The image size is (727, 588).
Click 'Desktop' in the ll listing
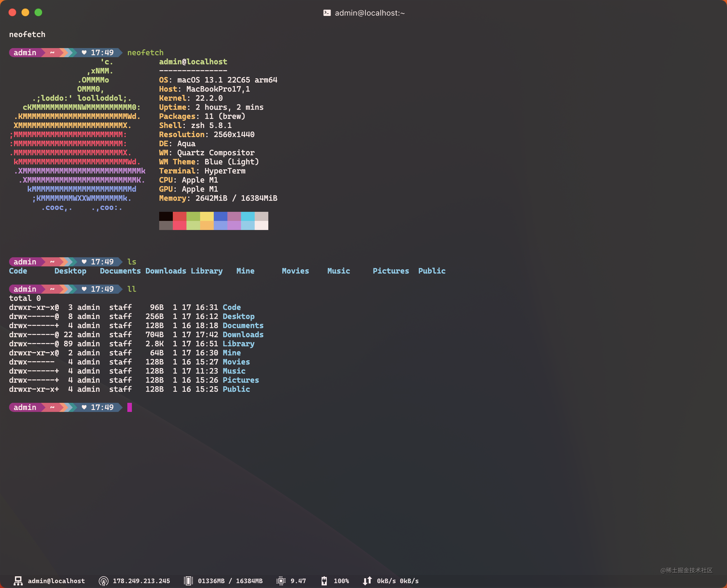pos(239,316)
